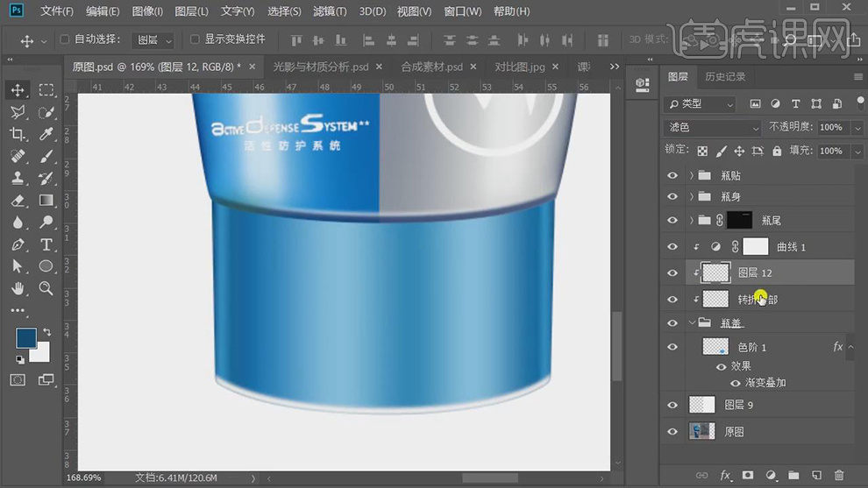868x488 pixels.
Task: Open the 滤色 blend mode dropdown
Action: (x=713, y=127)
